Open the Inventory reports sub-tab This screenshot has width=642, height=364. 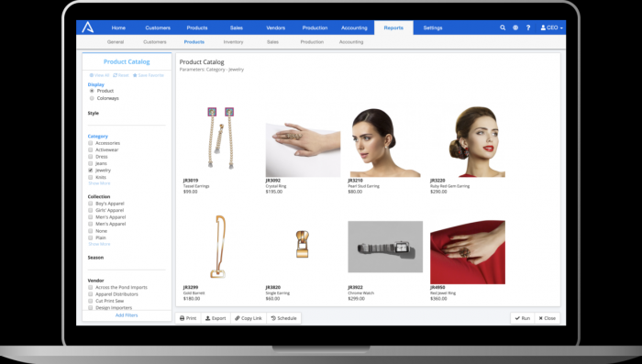tap(233, 42)
